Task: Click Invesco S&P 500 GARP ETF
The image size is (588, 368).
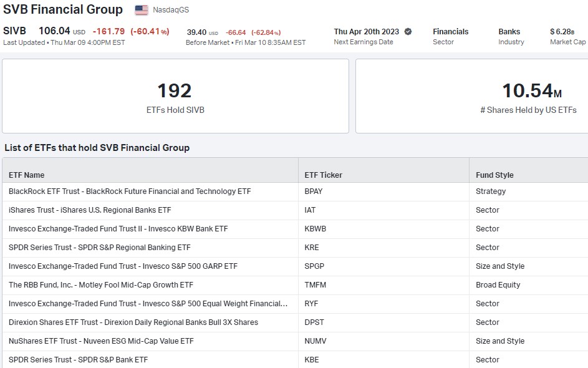Action: pyautogui.click(x=123, y=266)
